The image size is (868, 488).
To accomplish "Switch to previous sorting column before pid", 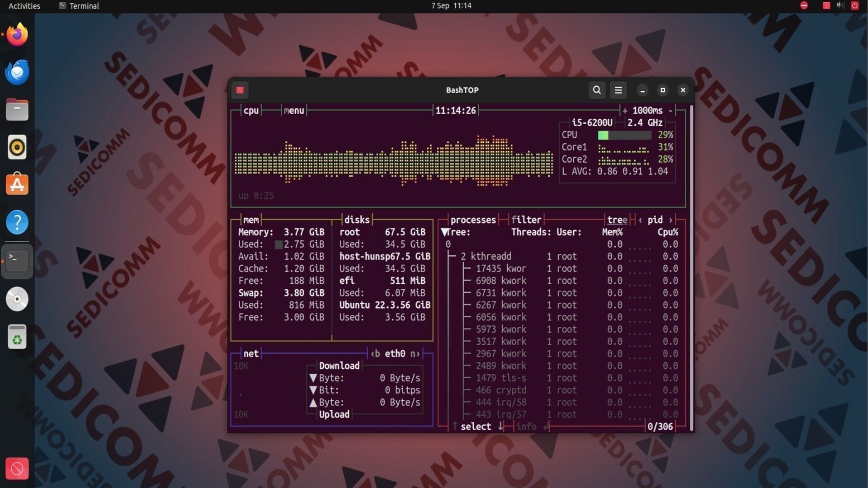I will (640, 220).
